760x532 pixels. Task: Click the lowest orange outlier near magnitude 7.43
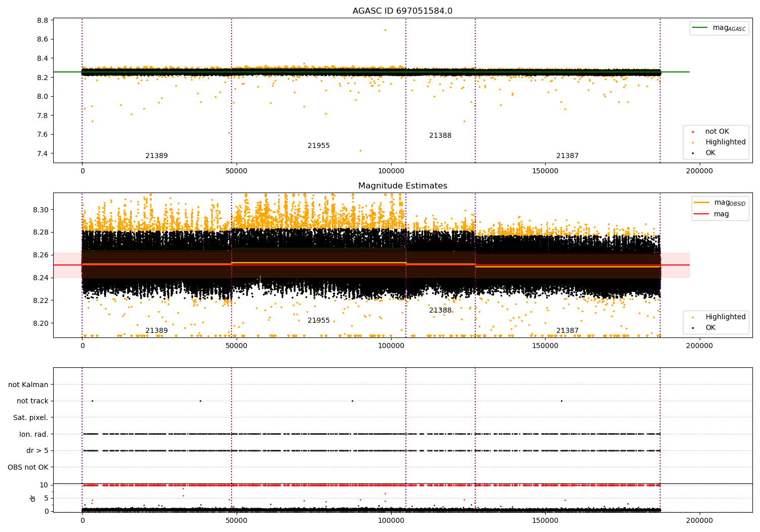[361, 150]
